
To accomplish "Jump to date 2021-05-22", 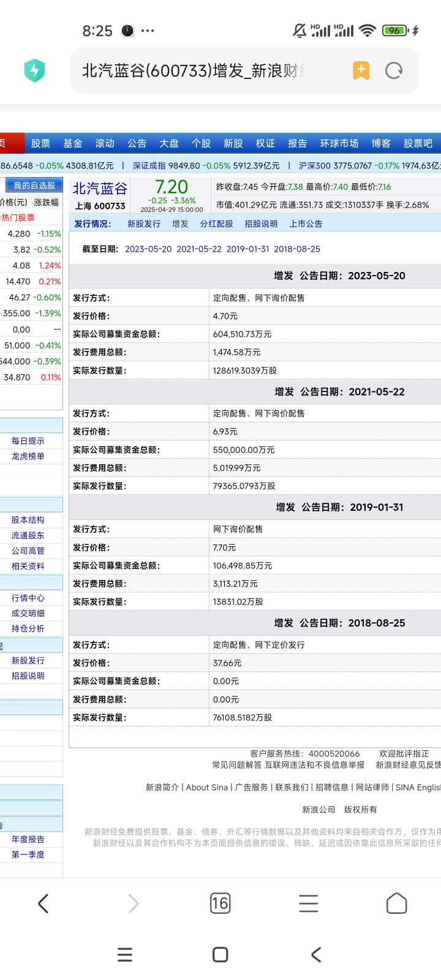I will pyautogui.click(x=199, y=249).
